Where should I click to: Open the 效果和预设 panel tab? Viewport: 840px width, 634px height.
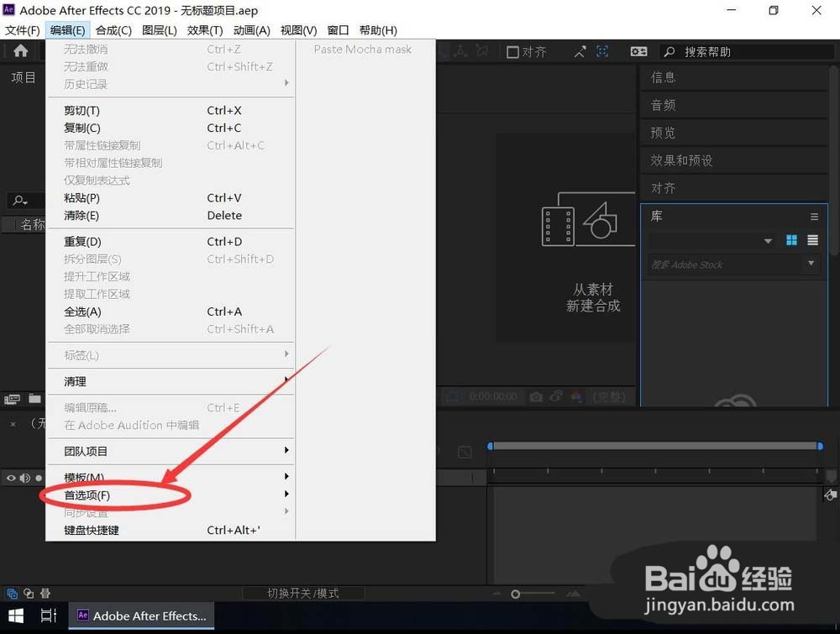734,160
